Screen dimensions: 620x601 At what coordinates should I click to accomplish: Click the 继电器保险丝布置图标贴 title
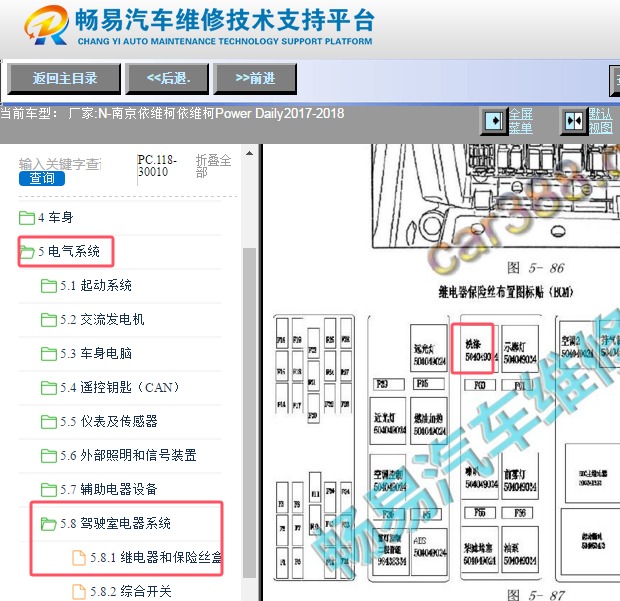[505, 292]
